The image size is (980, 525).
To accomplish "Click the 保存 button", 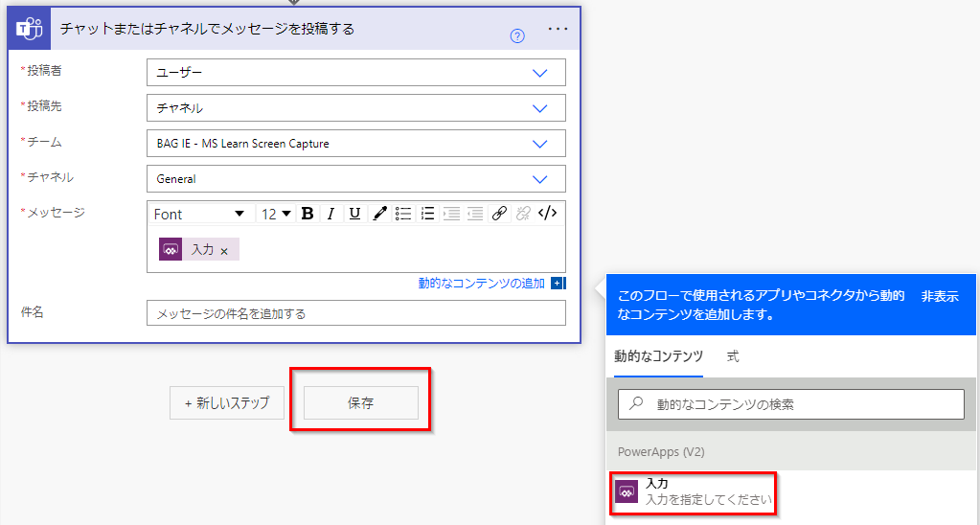I will tap(360, 403).
